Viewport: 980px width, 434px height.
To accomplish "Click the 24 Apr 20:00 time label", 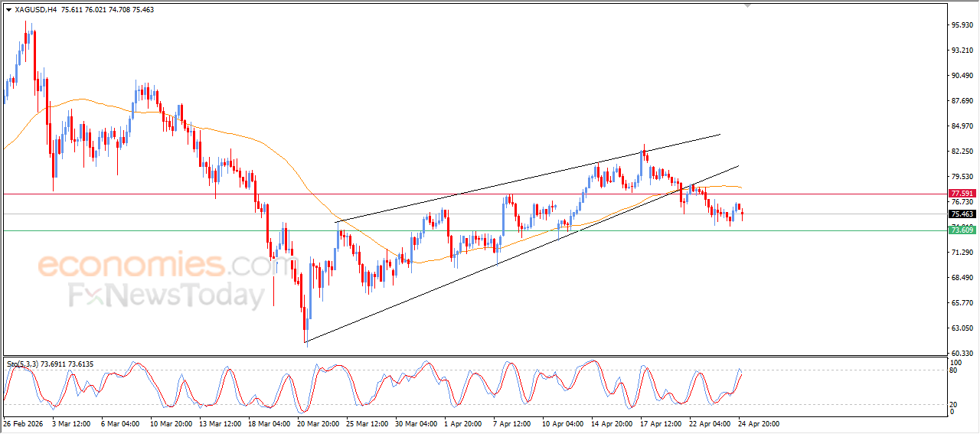I will 758,423.
